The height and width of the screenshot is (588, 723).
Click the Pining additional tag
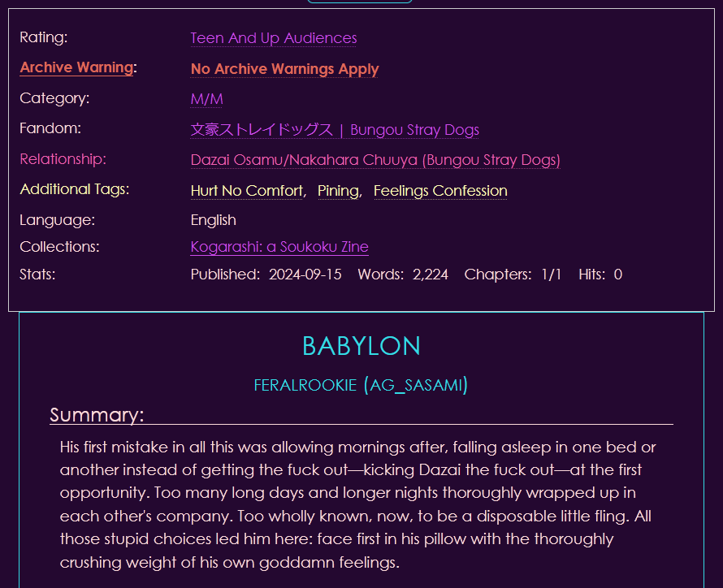[x=339, y=191]
